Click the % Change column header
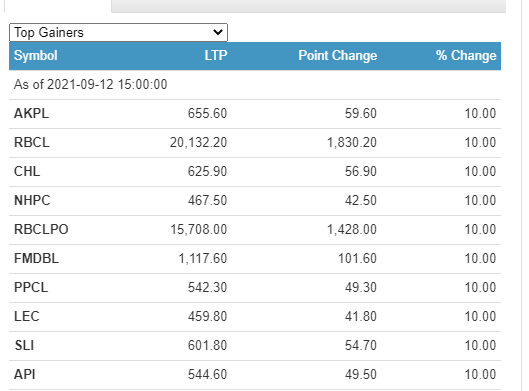This screenshot has height=391, width=529. click(466, 55)
